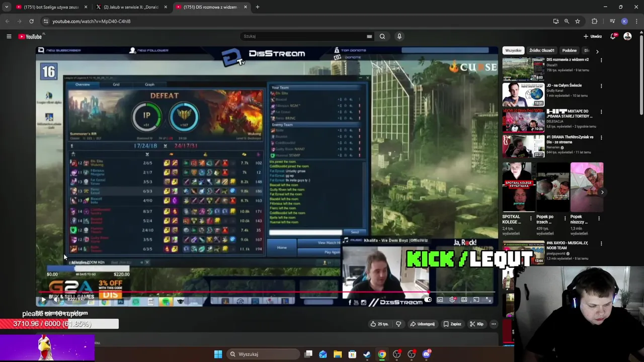Select the Wszystkie filter chip
Image resolution: width=644 pixels, height=362 pixels.
[x=513, y=50]
